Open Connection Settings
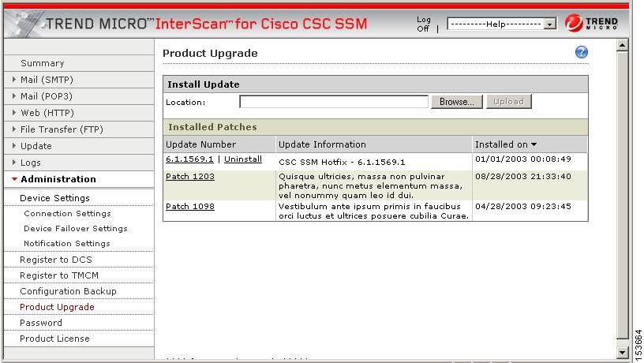The image size is (644, 363). pyautogui.click(x=67, y=214)
